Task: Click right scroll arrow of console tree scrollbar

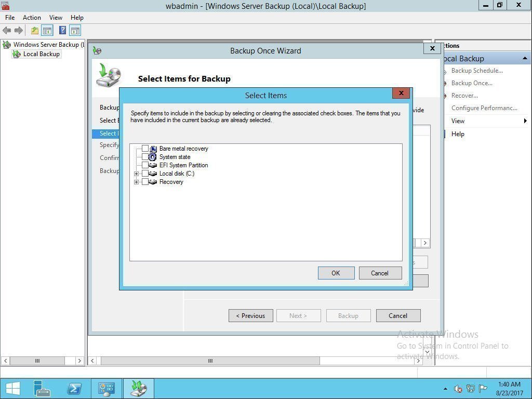Action: [79, 361]
